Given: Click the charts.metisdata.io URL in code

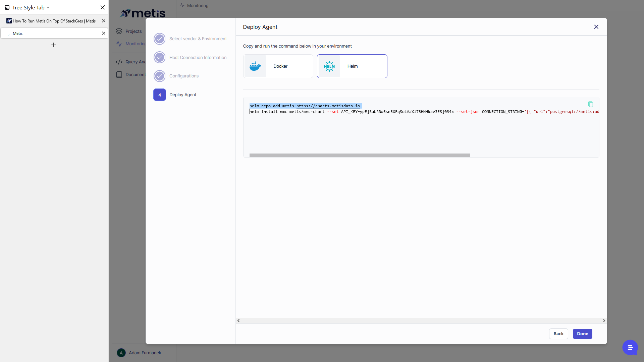Looking at the screenshot, I should click(x=328, y=106).
